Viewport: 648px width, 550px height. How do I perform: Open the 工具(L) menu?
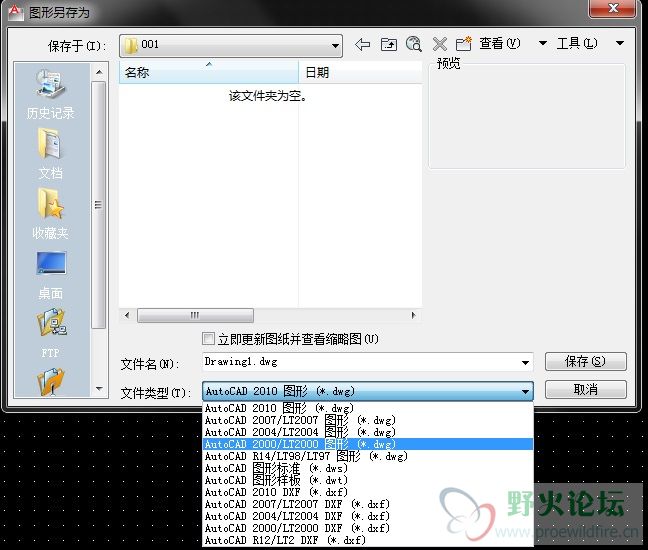click(577, 43)
